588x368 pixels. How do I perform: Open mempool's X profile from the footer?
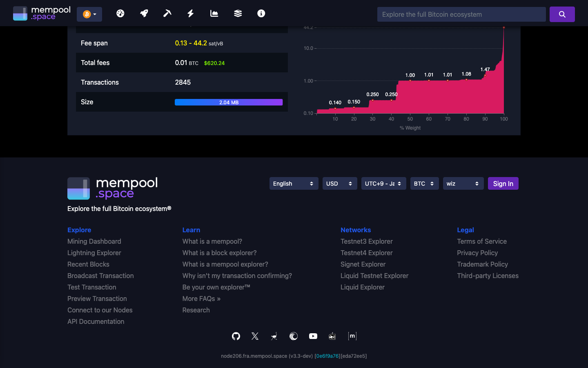pyautogui.click(x=255, y=336)
